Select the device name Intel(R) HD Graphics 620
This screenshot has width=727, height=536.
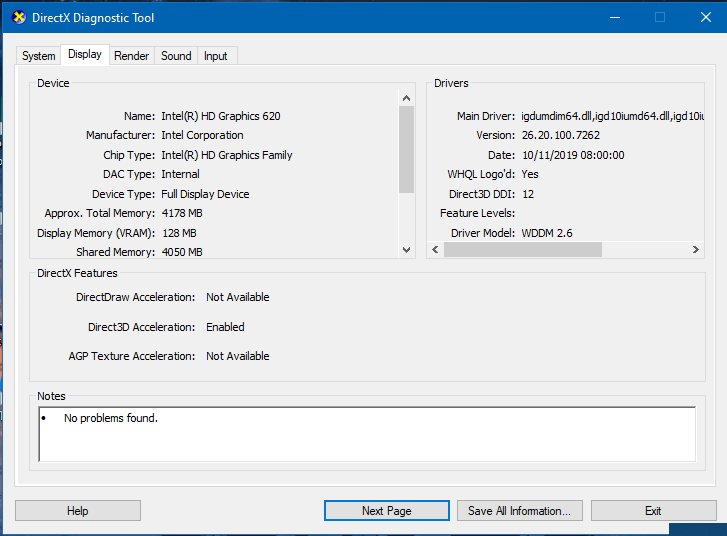[x=221, y=116]
